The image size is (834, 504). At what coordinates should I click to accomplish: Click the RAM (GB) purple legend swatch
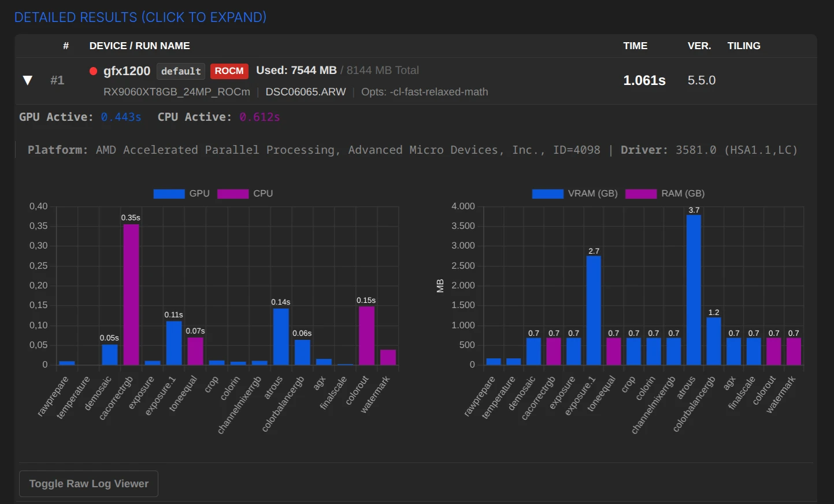point(641,194)
